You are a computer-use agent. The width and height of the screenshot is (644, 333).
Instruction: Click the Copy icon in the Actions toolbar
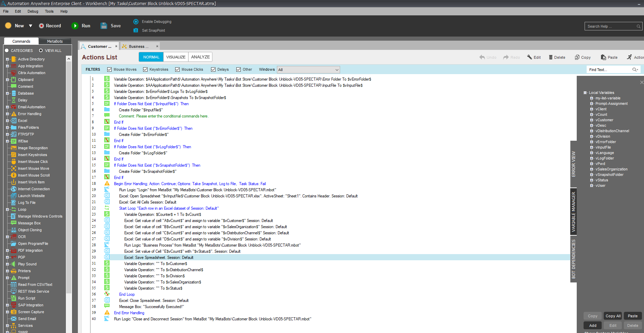pyautogui.click(x=577, y=57)
